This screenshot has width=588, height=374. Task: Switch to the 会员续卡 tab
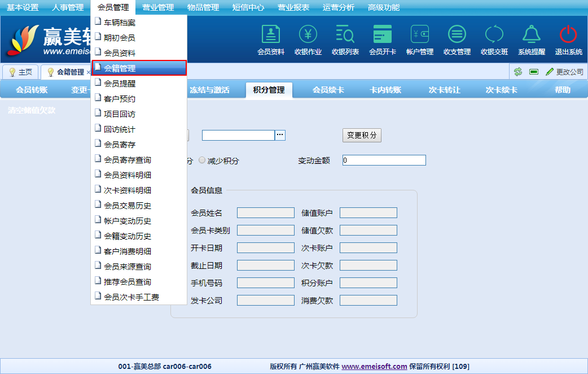point(328,90)
